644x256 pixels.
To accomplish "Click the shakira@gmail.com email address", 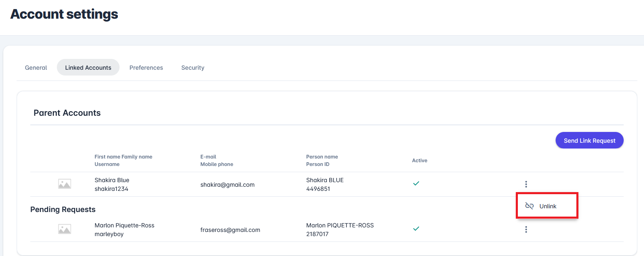I will tap(227, 185).
